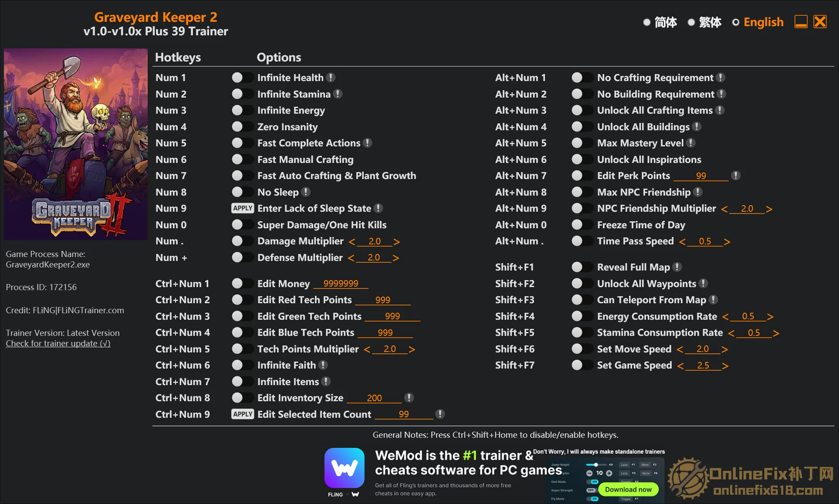
Task: Click the info icon beside Infinite Stamina
Action: coord(338,94)
